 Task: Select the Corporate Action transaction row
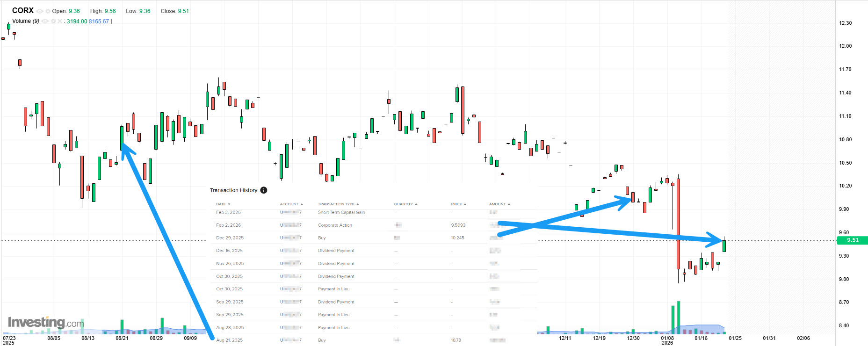click(x=335, y=225)
